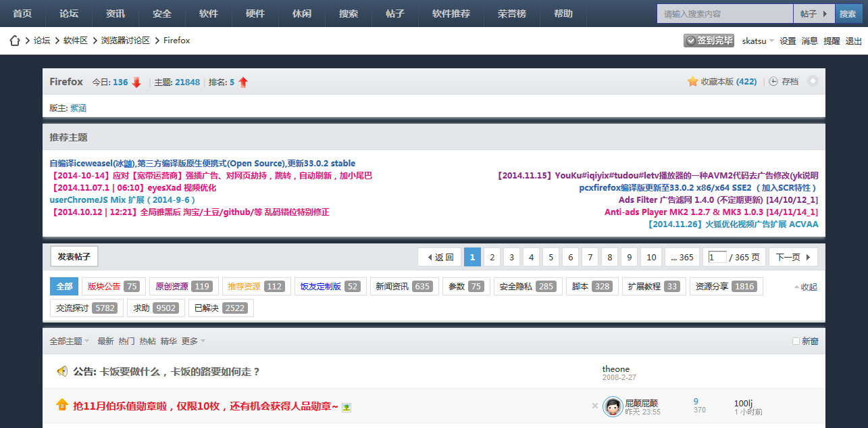Filter by the 原创资源 category
Viewport: 868px width, 428px height.
click(x=184, y=287)
